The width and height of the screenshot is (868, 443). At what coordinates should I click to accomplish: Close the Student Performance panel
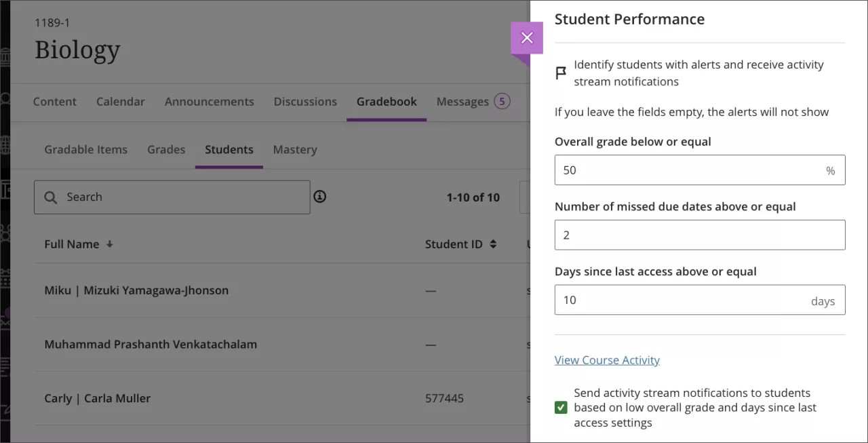(527, 37)
